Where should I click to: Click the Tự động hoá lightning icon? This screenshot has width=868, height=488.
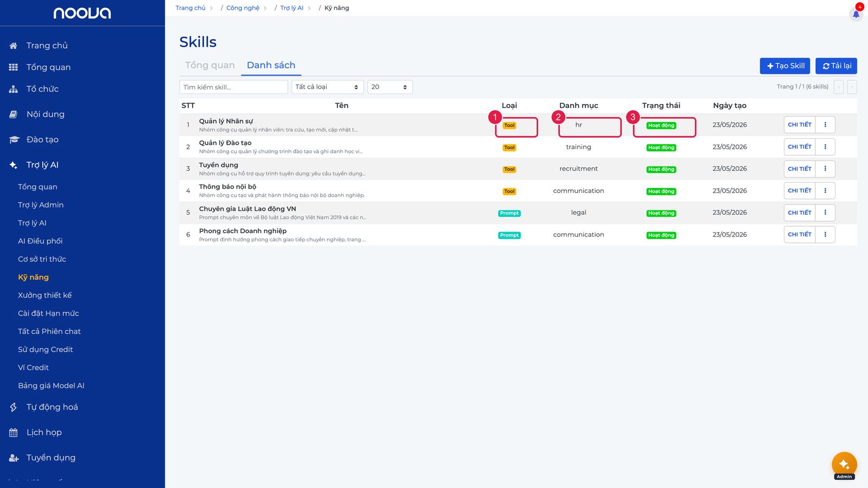(14, 407)
